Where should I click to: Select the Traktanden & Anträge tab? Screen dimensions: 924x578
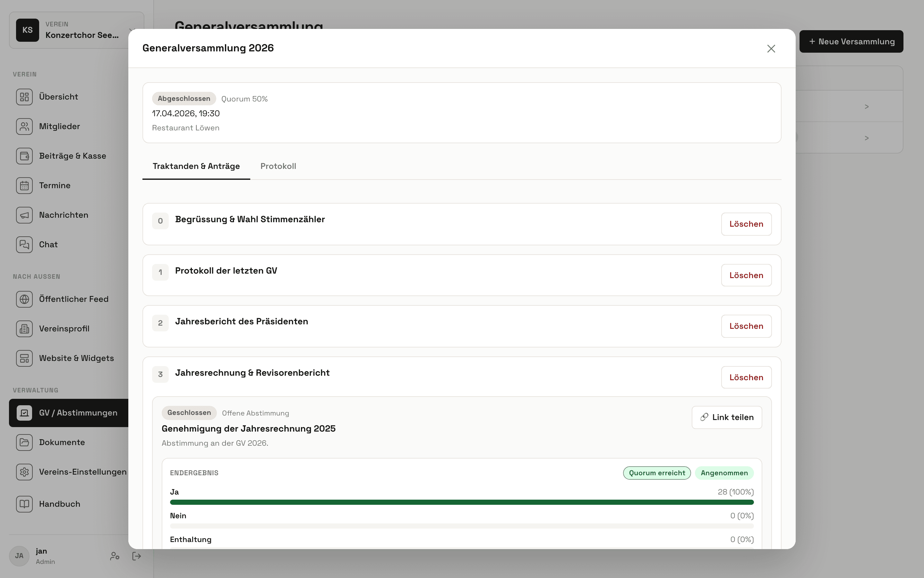tap(196, 166)
